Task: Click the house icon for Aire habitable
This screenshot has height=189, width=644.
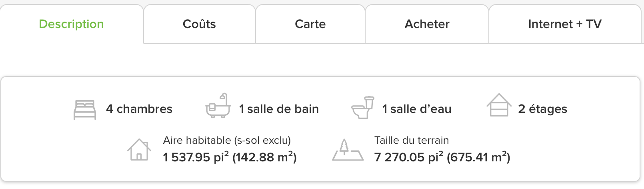Action: tap(139, 150)
